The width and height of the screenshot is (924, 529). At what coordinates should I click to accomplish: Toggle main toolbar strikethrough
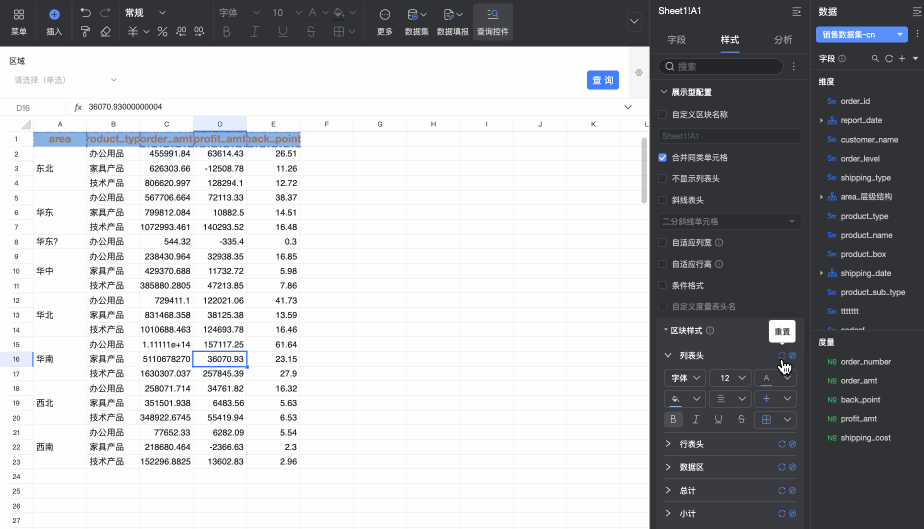[x=311, y=32]
